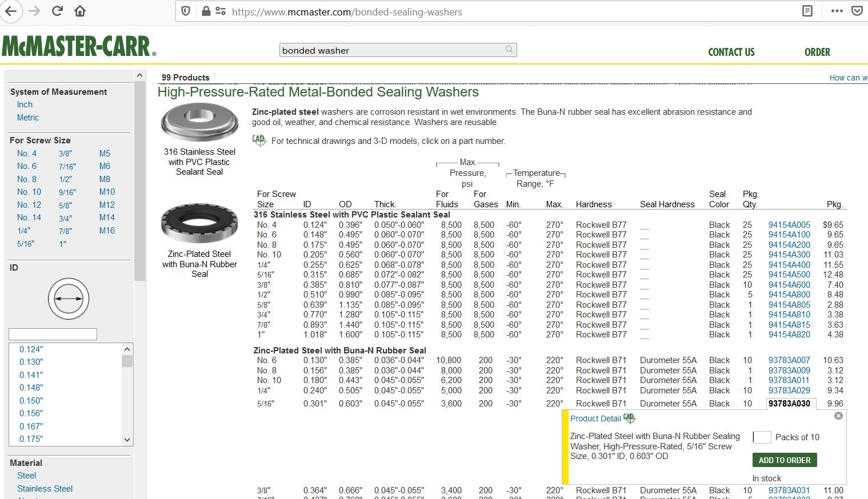The height and width of the screenshot is (499, 868).
Task: Close the Product Detail popup
Action: point(838,416)
